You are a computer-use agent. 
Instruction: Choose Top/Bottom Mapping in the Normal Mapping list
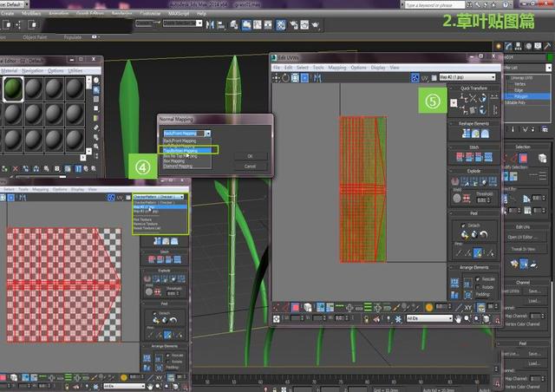186,150
